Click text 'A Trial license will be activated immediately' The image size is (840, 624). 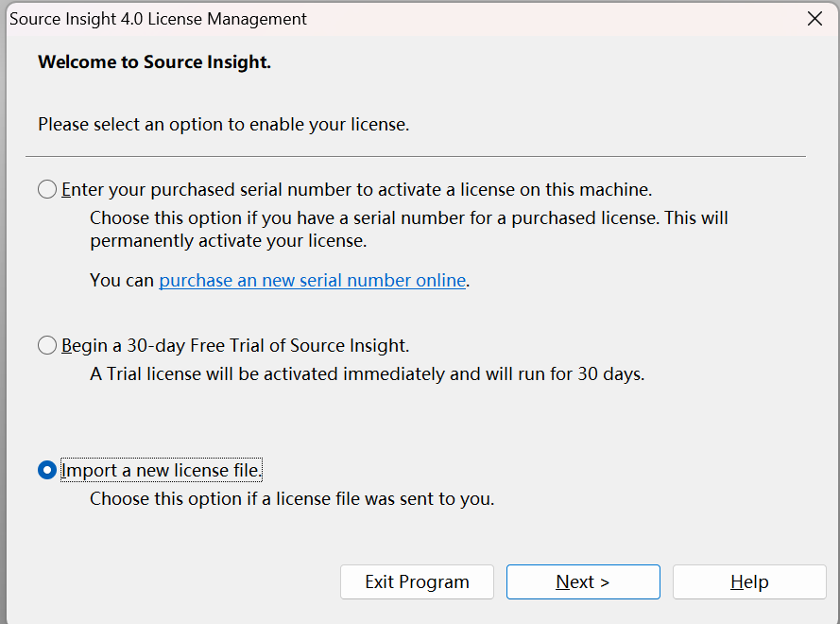coord(267,374)
